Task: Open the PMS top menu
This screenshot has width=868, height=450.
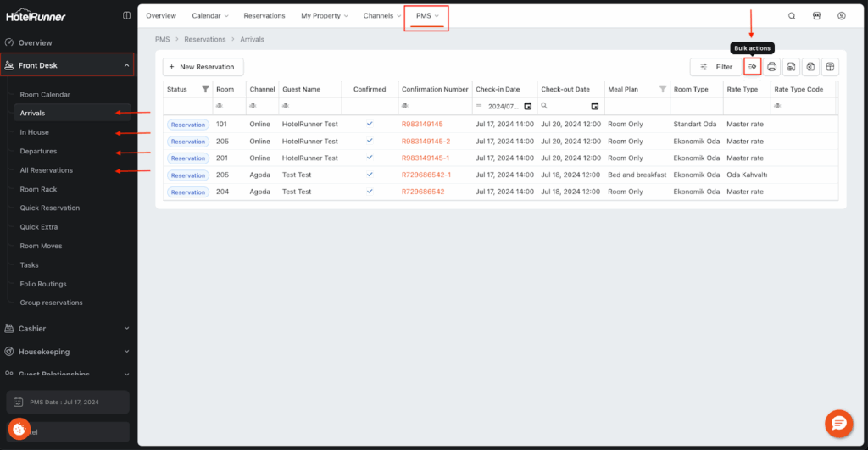Action: [426, 16]
